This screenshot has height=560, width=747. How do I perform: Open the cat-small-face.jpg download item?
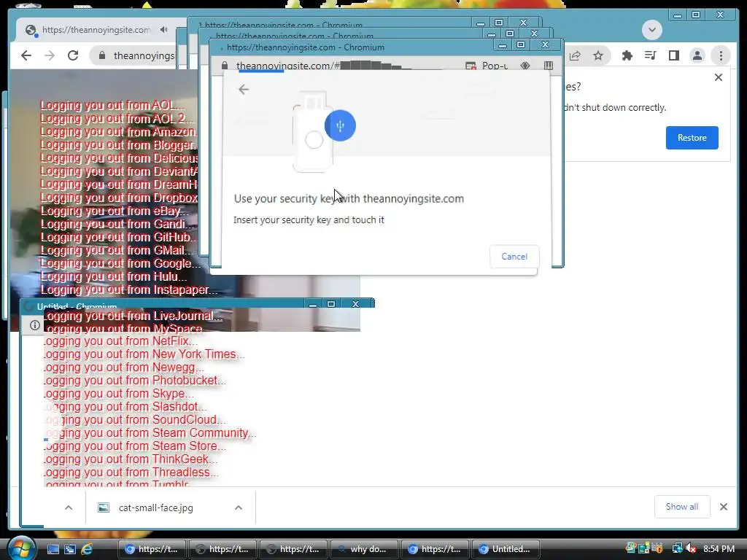(x=156, y=507)
